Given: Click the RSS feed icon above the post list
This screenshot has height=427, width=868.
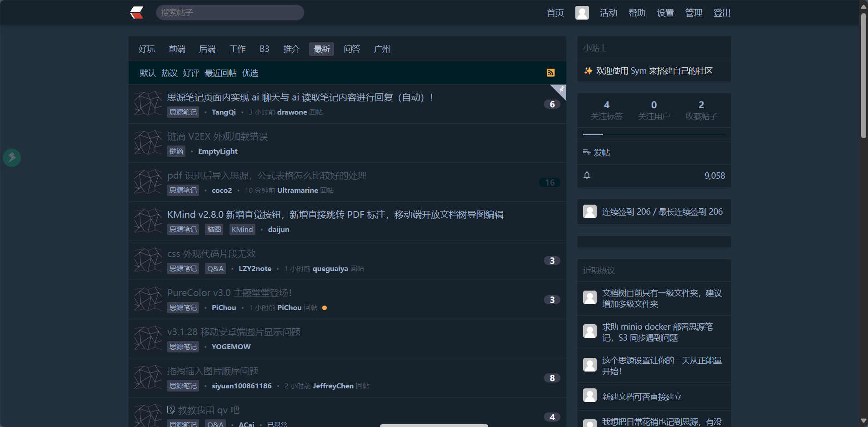Looking at the screenshot, I should tap(552, 73).
